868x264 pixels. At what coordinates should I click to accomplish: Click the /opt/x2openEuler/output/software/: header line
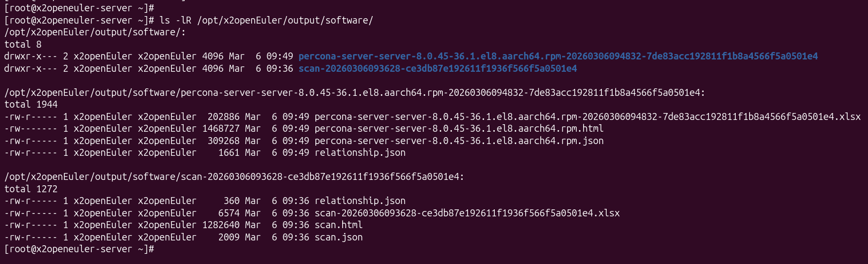(x=95, y=32)
